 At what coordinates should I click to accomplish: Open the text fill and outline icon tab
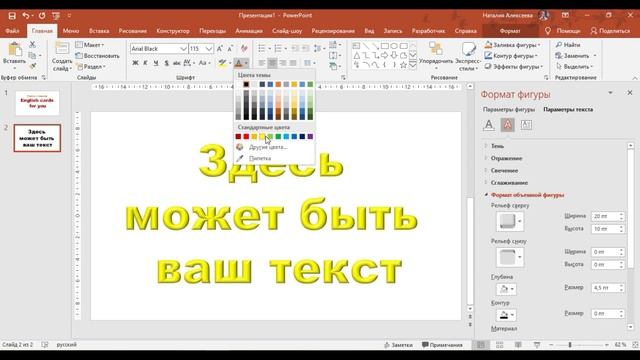[x=489, y=125]
